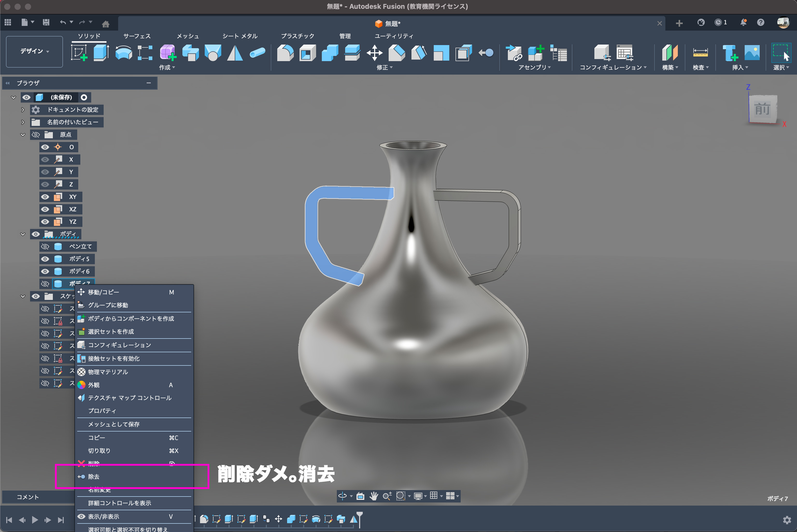Switch to the サーフェス tab
This screenshot has width=797, height=532.
point(137,36)
